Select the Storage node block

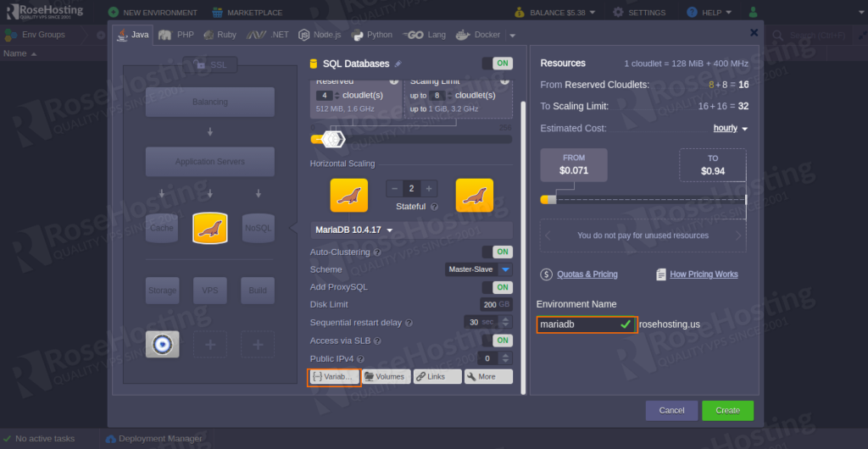click(x=161, y=291)
